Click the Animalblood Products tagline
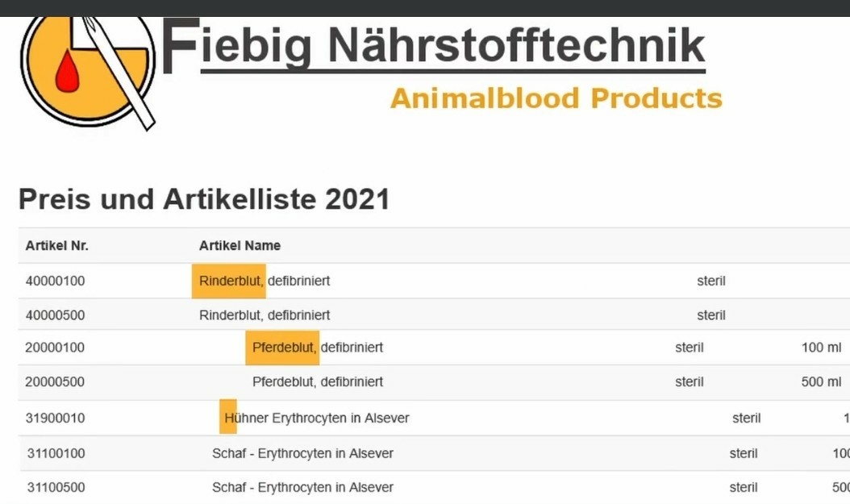 [x=556, y=98]
